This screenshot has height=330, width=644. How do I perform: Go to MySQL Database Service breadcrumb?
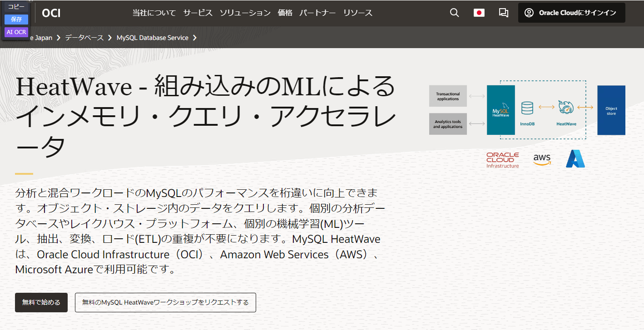coord(153,38)
